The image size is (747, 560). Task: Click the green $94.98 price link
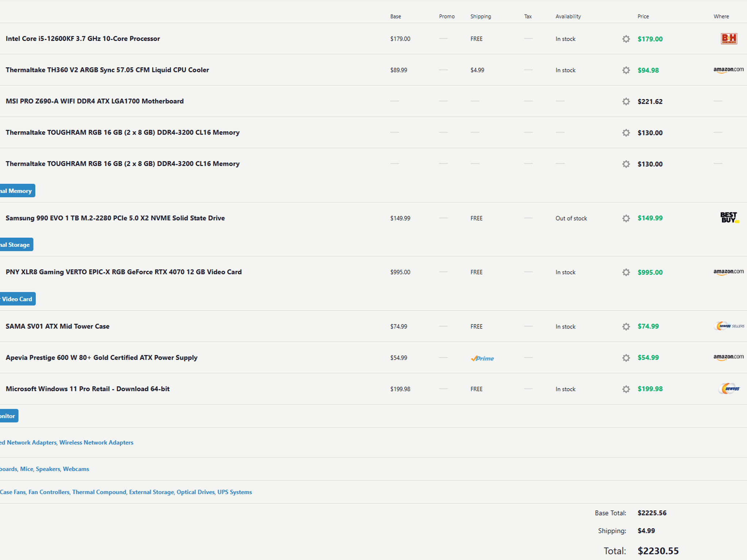tap(648, 70)
